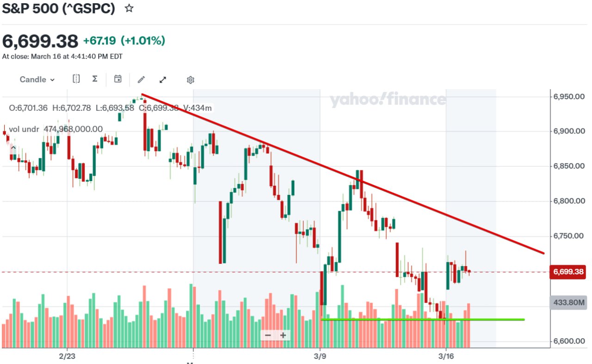Image resolution: width=592 pixels, height=364 pixels.
Task: Select the pencil drawing tool
Action: coord(142,79)
